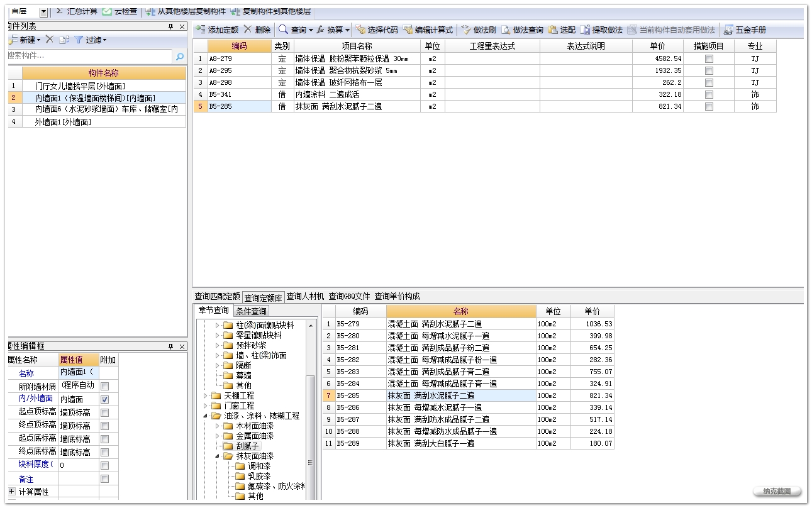Click the 名称 column header in lower table
The width and height of the screenshot is (812, 508).
coord(461,311)
